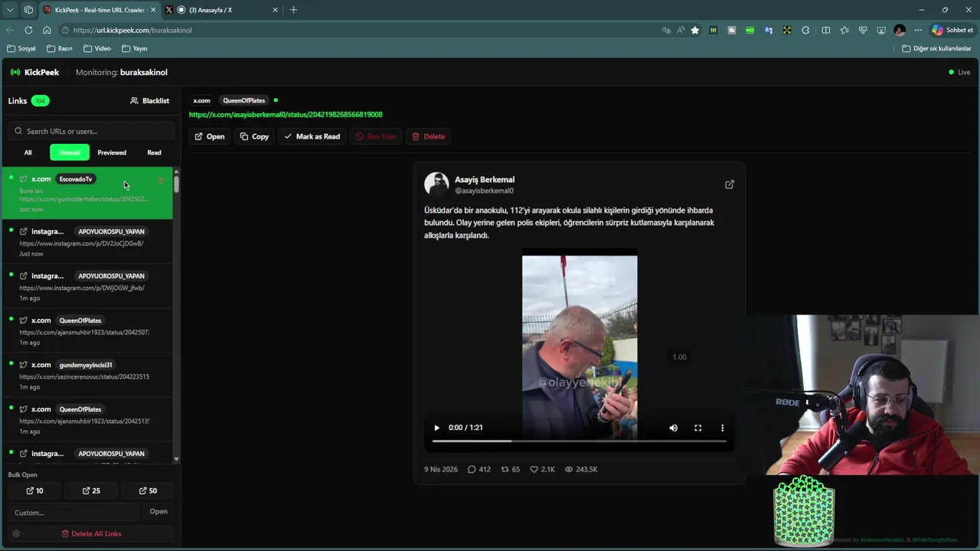Click the Open button above the tweet
The image size is (980, 551).
tap(209, 136)
